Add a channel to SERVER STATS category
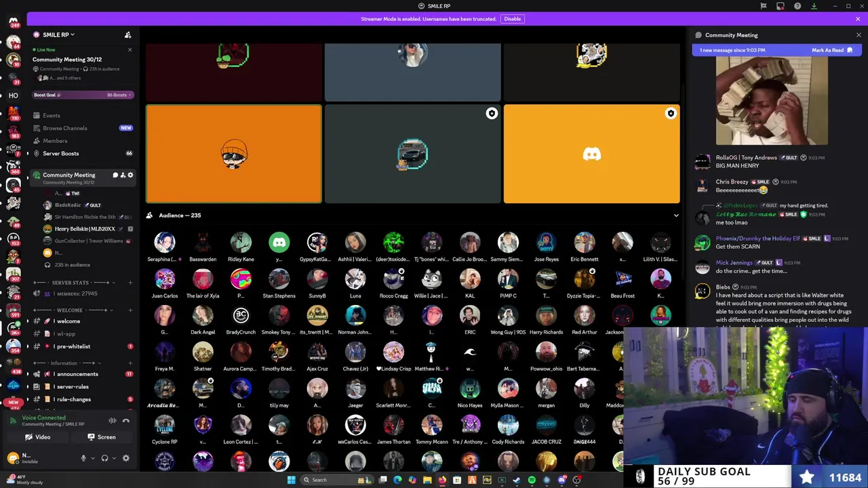The image size is (868, 488). pyautogui.click(x=130, y=282)
